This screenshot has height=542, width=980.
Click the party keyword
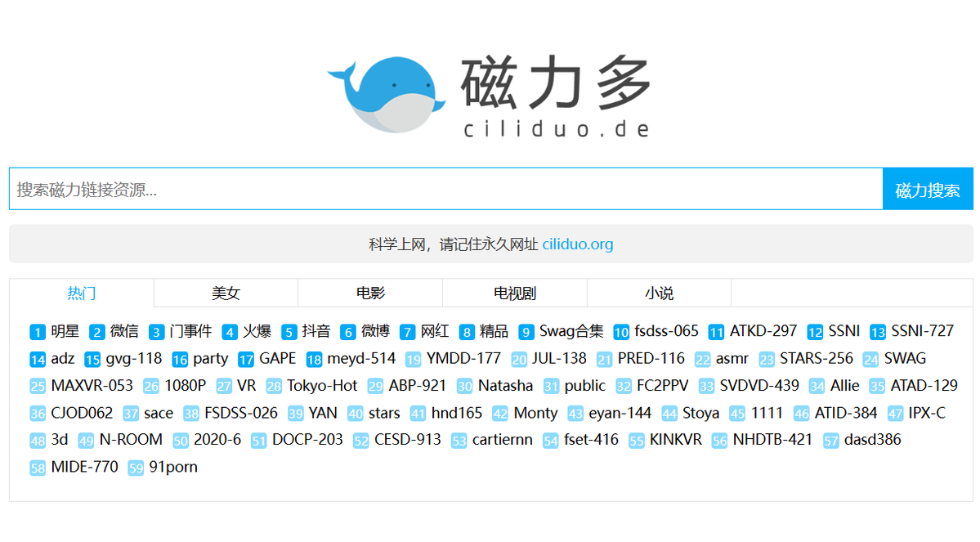point(211,360)
